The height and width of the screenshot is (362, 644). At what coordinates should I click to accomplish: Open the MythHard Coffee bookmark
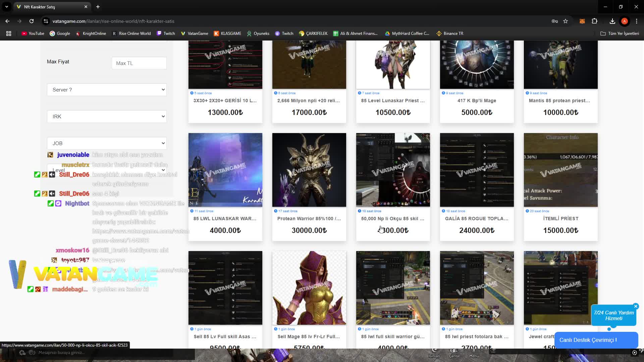407,34
